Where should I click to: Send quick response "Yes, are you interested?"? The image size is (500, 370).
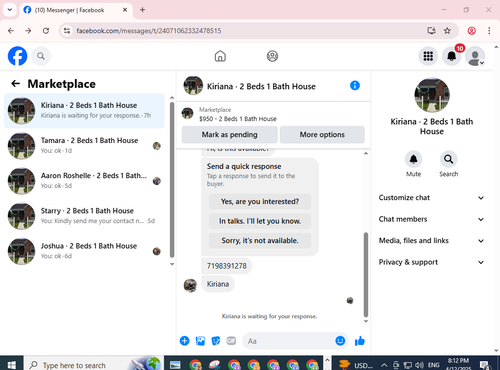[x=260, y=201]
